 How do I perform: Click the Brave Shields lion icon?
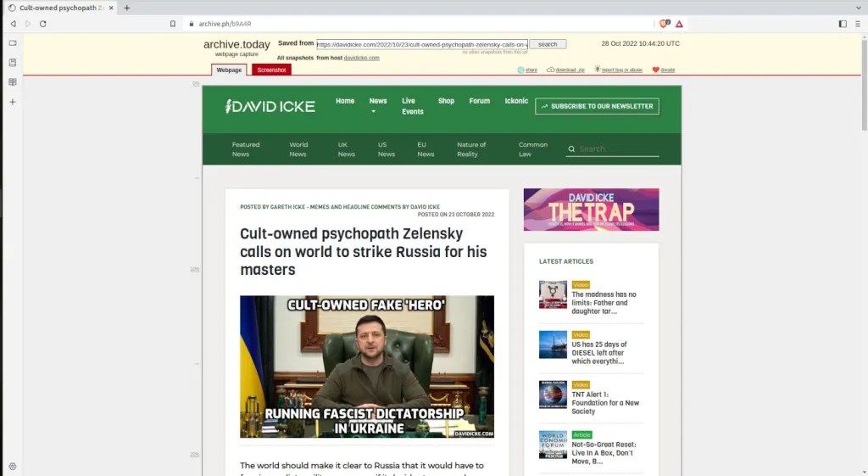[665, 24]
